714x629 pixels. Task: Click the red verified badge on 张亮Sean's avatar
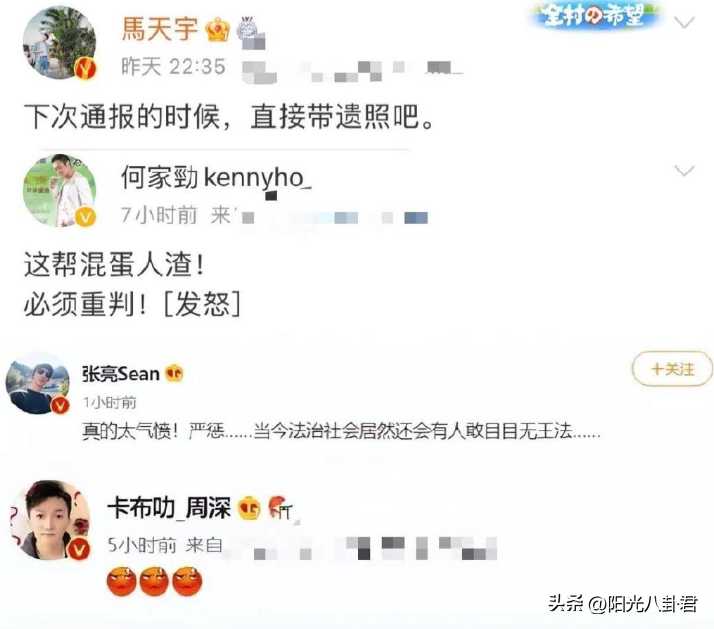click(x=60, y=404)
